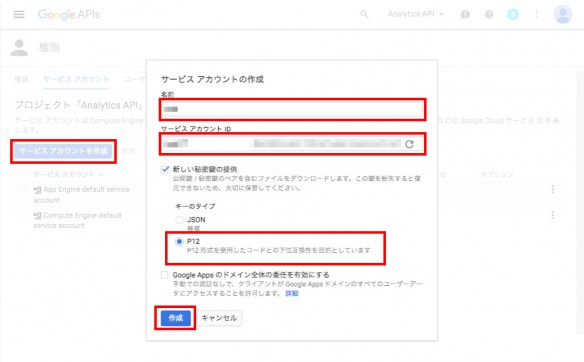This screenshot has width=584, height=362.
Task: Select the App Engine default service account checkbox
Action: [x=23, y=189]
